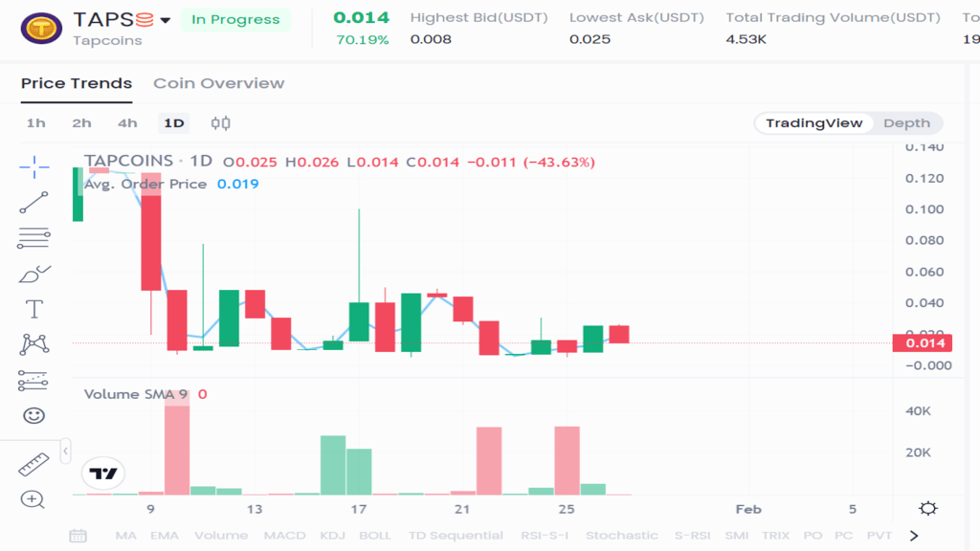Image resolution: width=980 pixels, height=551 pixels.
Task: Collapse the drawing toolbar side arrow
Action: click(65, 451)
